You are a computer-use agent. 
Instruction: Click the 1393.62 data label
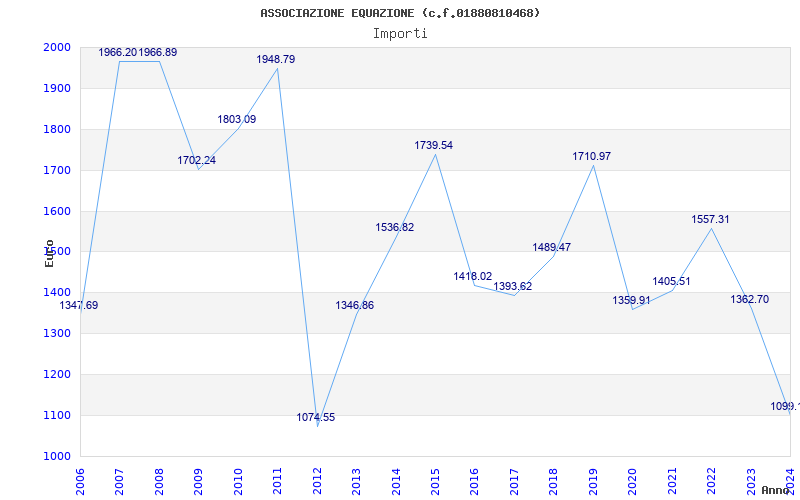[513, 286]
